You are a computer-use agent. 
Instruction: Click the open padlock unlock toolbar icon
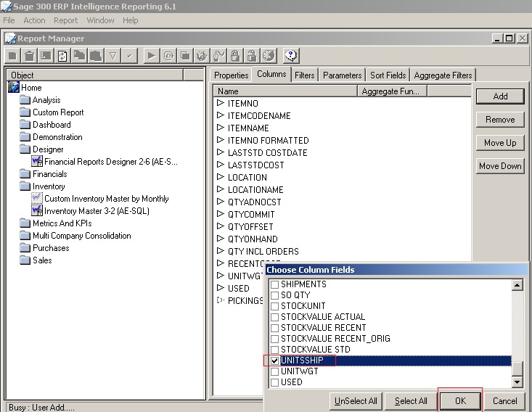(251, 56)
